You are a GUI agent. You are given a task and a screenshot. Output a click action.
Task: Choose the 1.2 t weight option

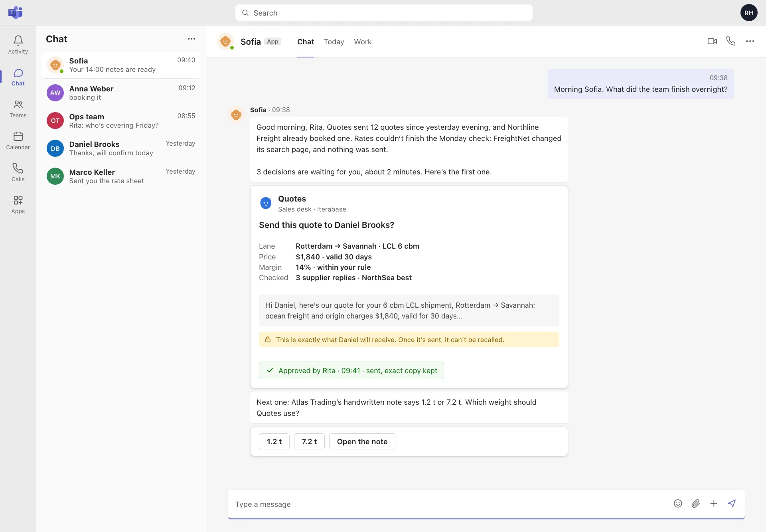274,441
